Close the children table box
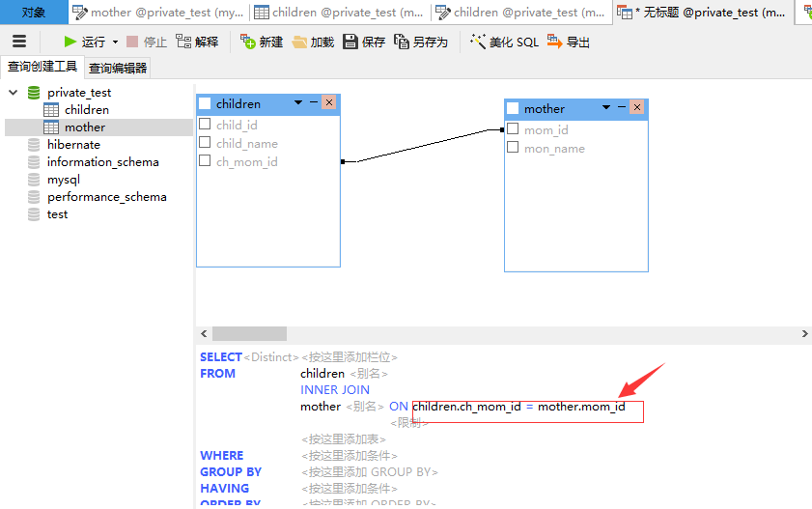This screenshot has height=509, width=812. (x=329, y=102)
